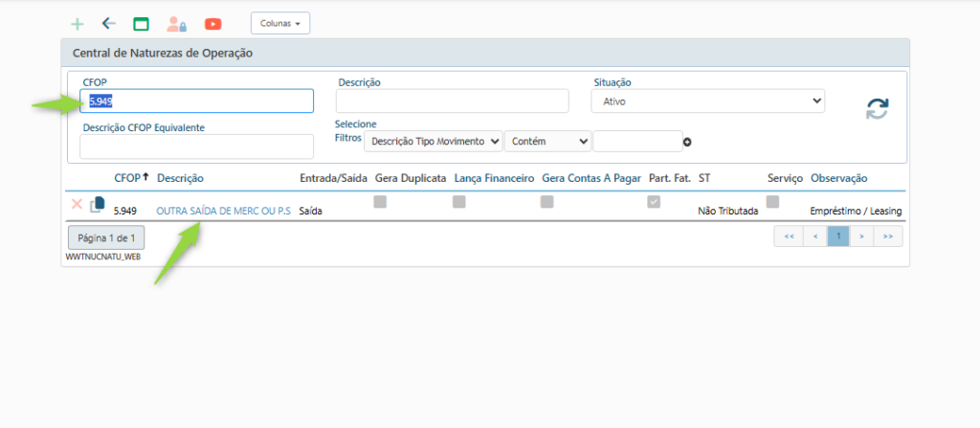Image resolution: width=980 pixels, height=428 pixels.
Task: Expand the Descrição Tipo Movimento filter dropdown
Action: 434,142
